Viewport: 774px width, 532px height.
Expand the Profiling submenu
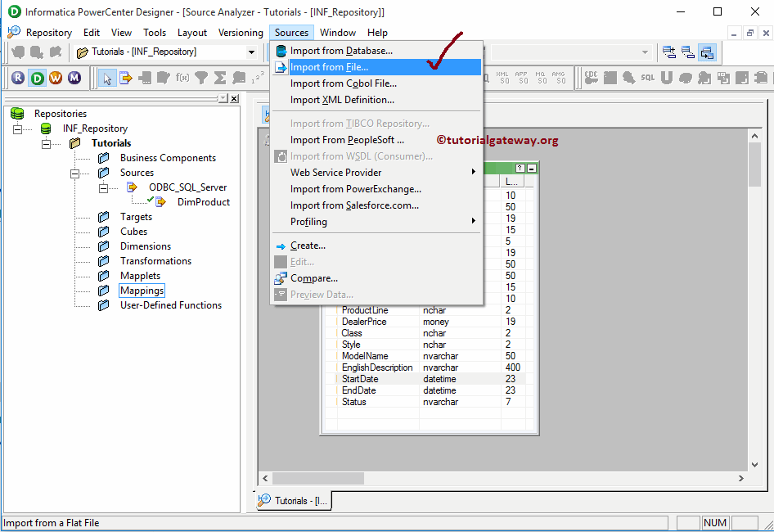coord(376,222)
